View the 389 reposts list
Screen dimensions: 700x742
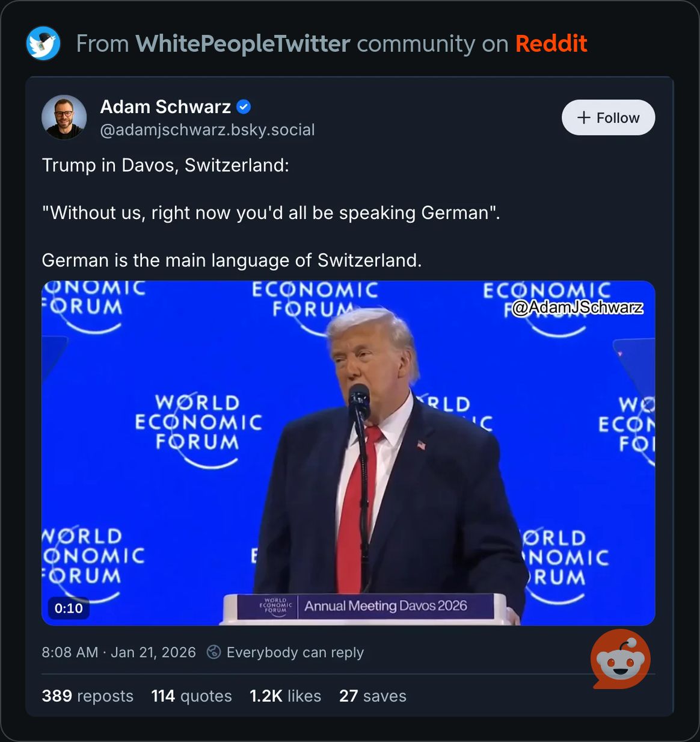coord(88,696)
